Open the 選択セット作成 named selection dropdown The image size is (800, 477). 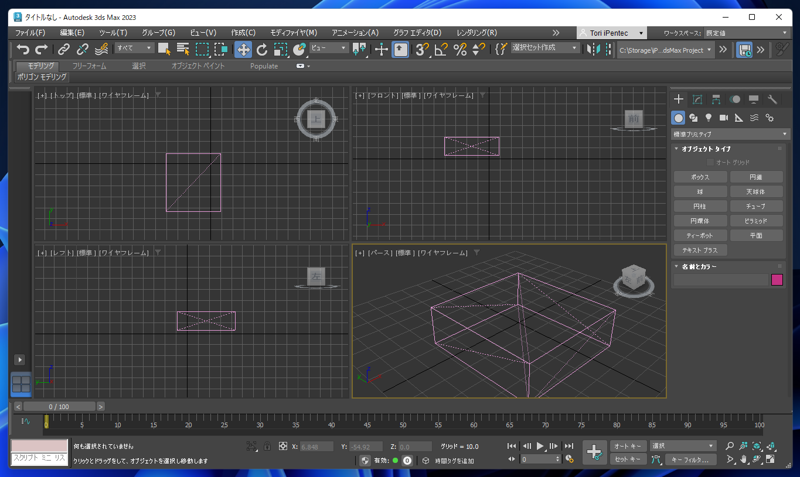545,48
